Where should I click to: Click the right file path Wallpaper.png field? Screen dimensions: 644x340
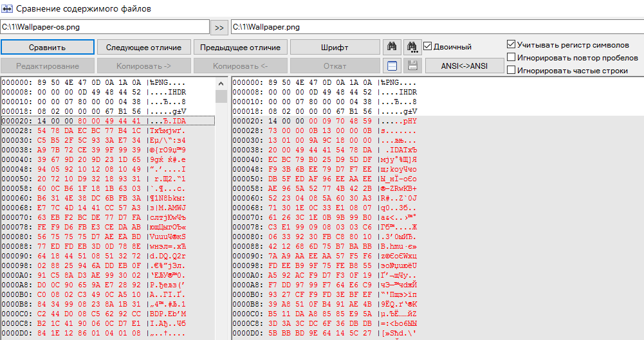[x=436, y=27]
